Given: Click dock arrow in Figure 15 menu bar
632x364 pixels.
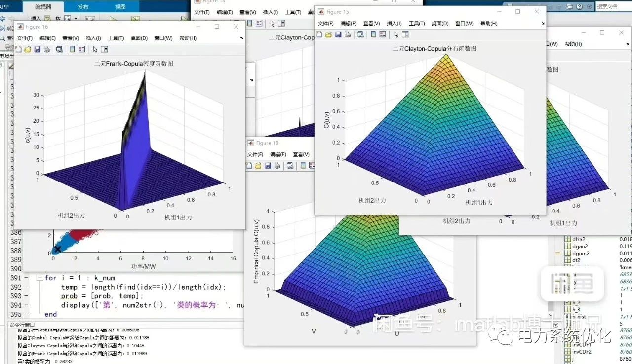Looking at the screenshot, I should [543, 24].
